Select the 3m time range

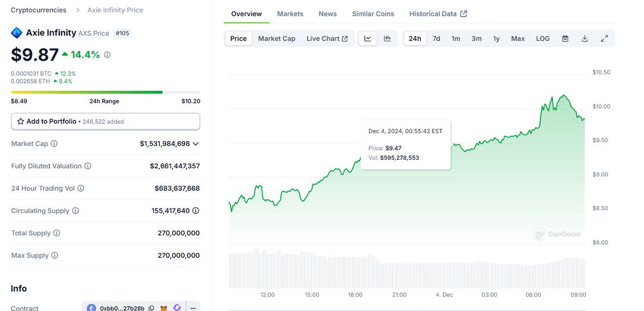point(477,39)
